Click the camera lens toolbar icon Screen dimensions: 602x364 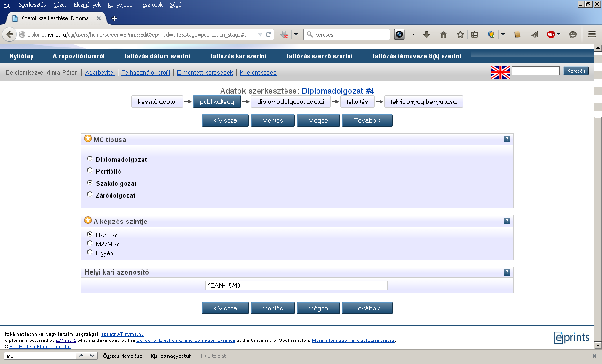(x=399, y=34)
